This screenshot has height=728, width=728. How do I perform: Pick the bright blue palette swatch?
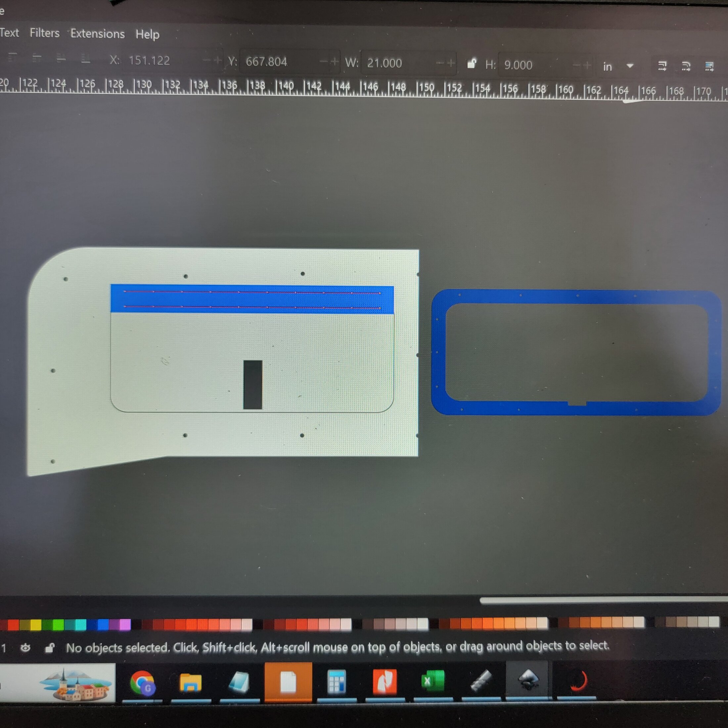coord(103,624)
